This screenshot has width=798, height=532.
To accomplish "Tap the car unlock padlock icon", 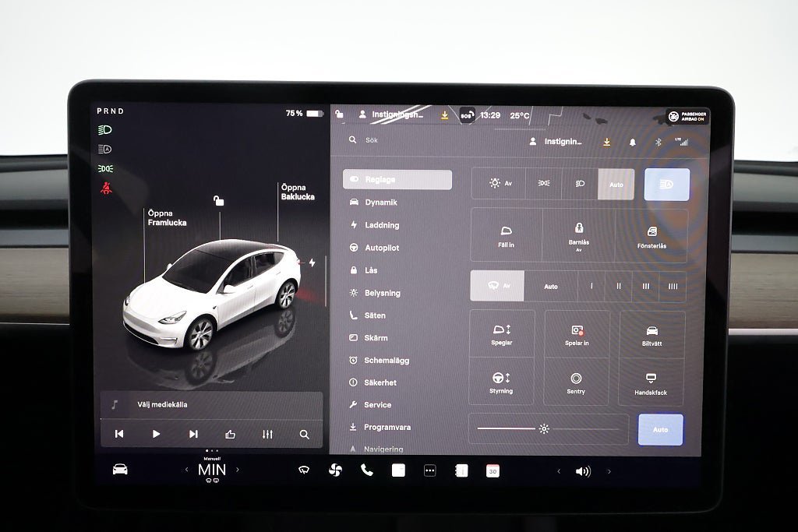I will point(218,200).
